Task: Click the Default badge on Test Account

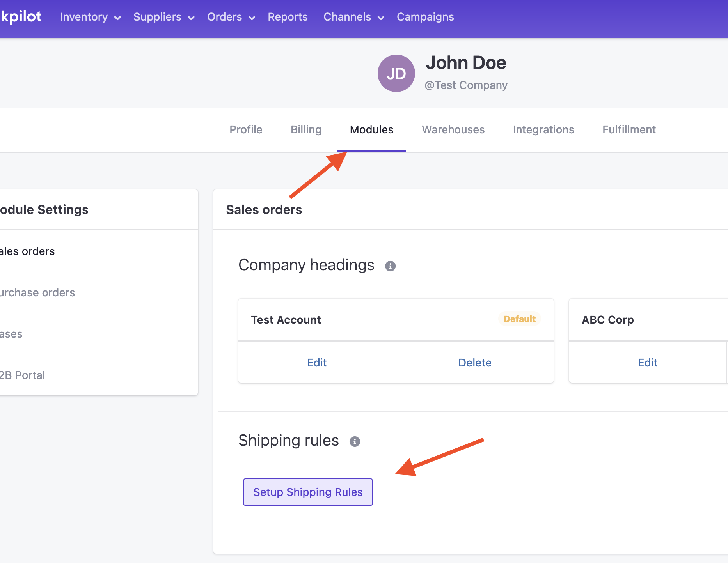Action: pos(519,319)
